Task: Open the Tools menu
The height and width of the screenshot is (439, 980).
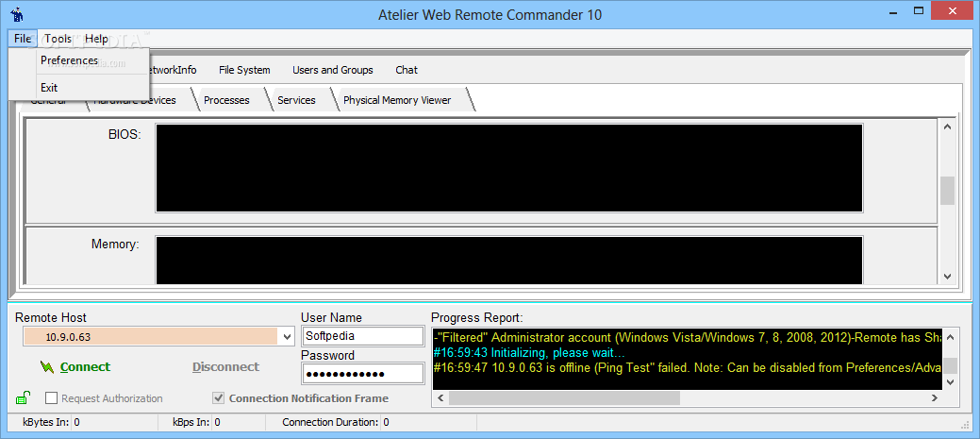Action: point(58,39)
